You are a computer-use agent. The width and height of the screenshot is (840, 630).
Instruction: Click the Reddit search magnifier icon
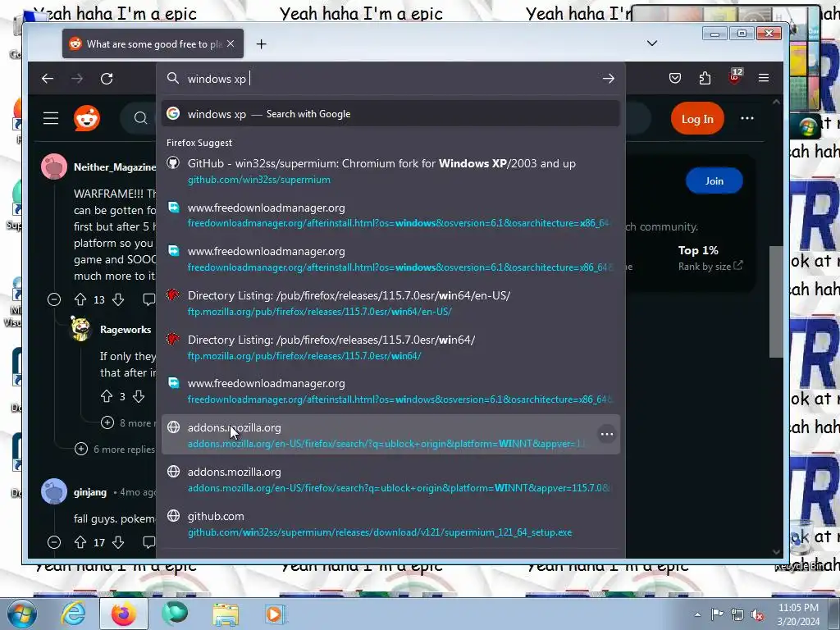point(140,118)
